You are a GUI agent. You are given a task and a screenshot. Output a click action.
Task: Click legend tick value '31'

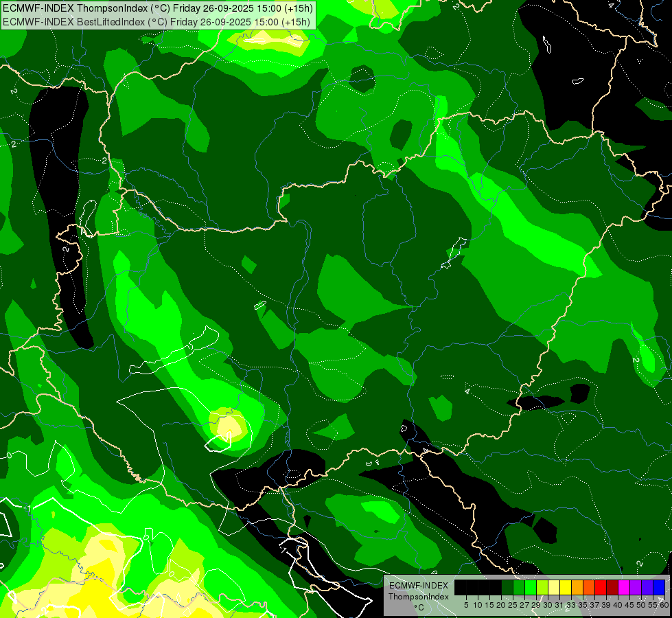pos(559,605)
